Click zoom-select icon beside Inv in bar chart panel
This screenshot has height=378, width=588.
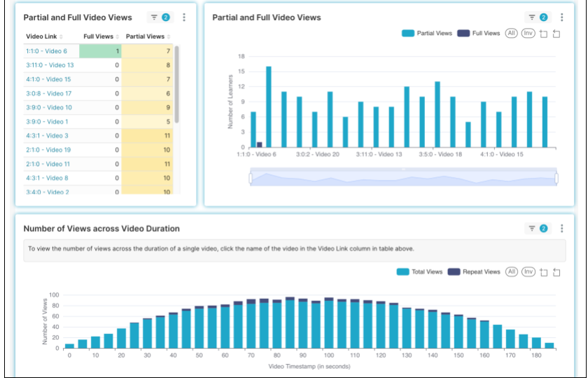(543, 34)
